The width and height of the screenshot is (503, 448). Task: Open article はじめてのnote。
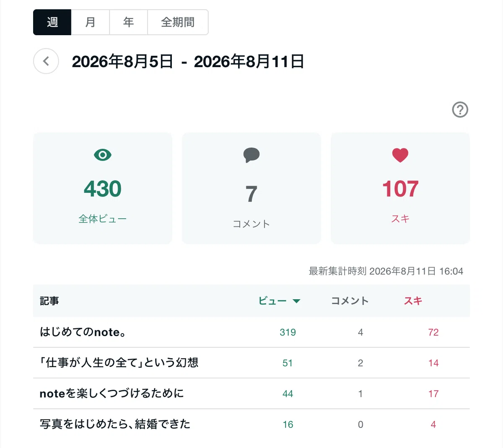[83, 332]
